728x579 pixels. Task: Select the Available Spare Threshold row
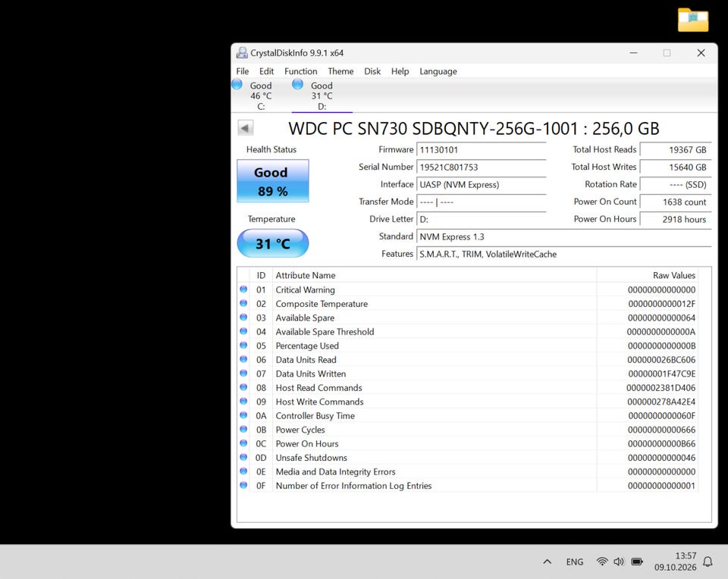(468, 332)
